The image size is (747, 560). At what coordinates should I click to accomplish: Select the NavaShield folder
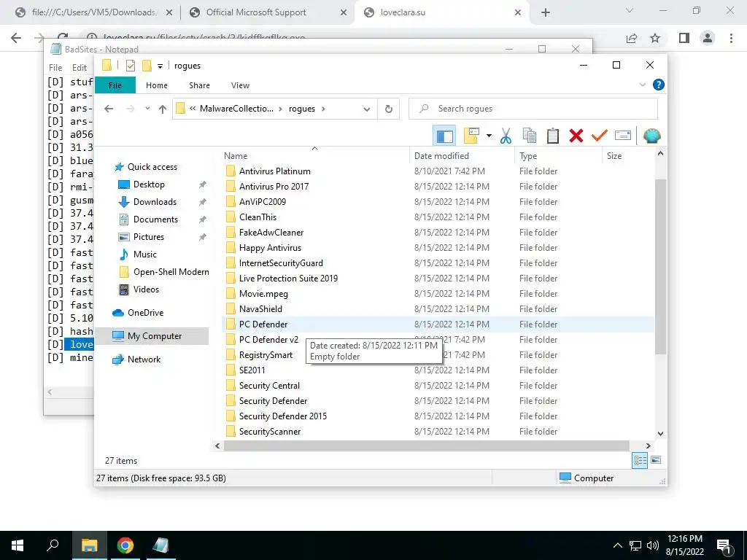point(260,309)
